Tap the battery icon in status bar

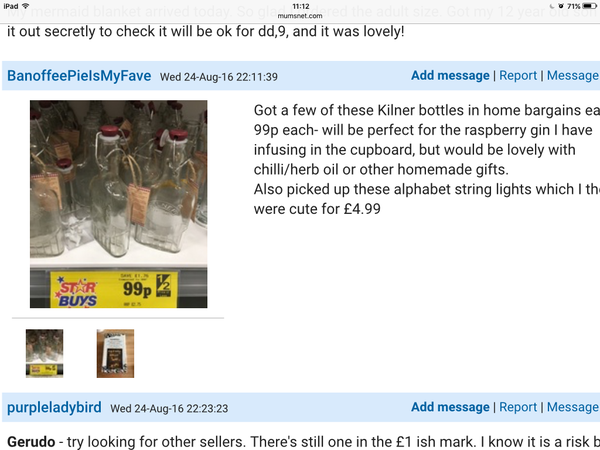click(589, 6)
